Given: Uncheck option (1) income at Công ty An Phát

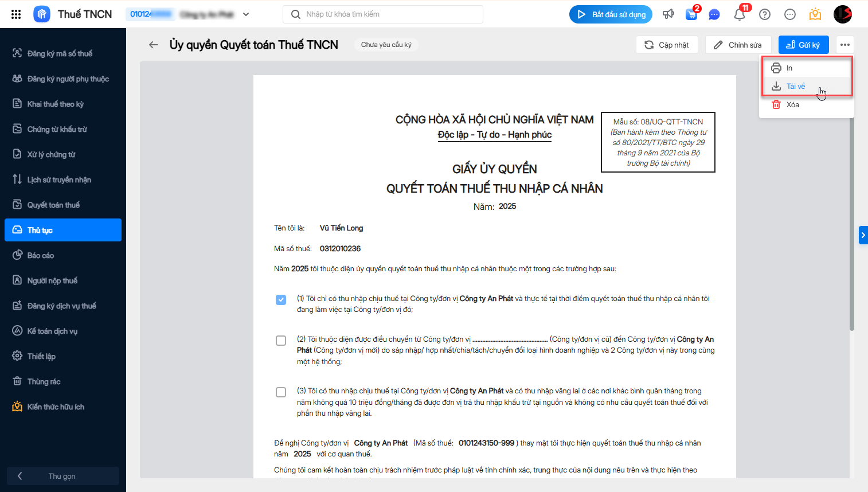Looking at the screenshot, I should 281,300.
